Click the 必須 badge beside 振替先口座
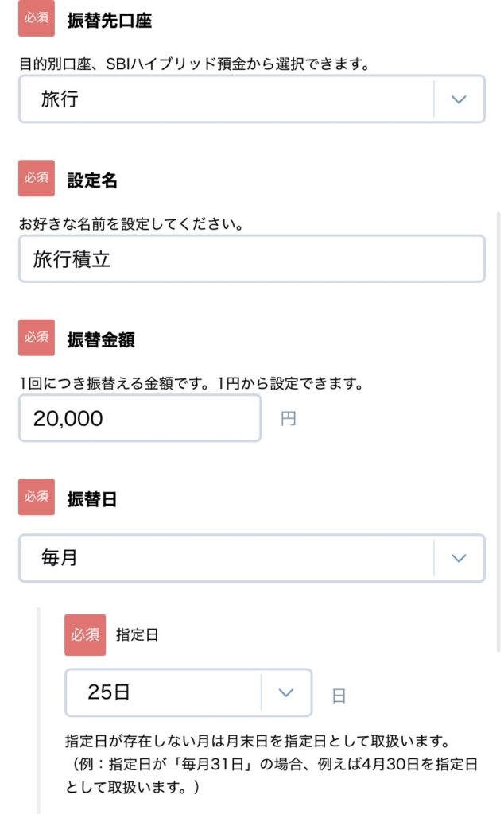The image size is (504, 814). tap(37, 19)
